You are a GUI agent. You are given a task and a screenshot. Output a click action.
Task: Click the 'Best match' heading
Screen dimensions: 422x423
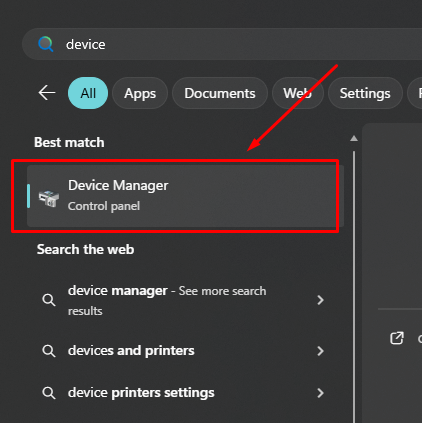pos(69,142)
